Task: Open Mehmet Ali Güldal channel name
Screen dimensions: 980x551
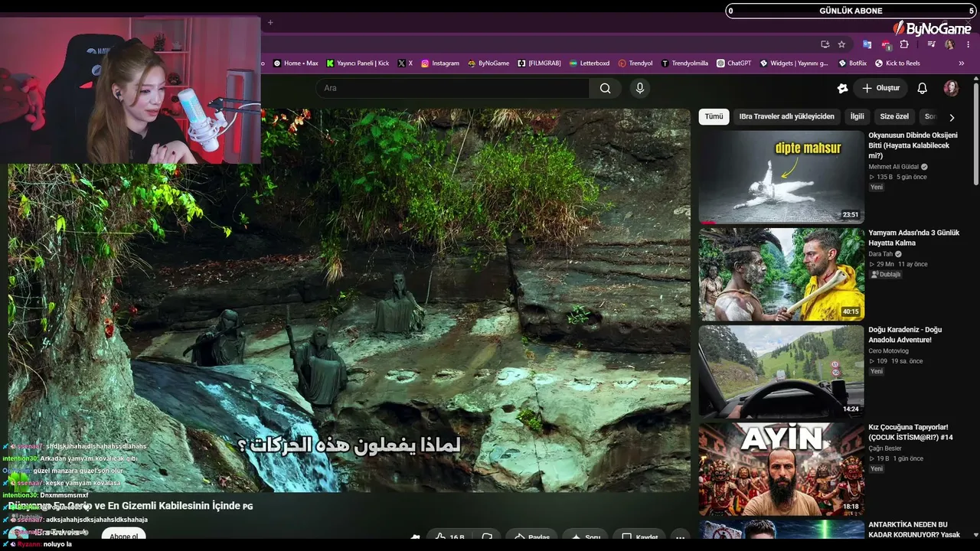Action: coord(893,167)
